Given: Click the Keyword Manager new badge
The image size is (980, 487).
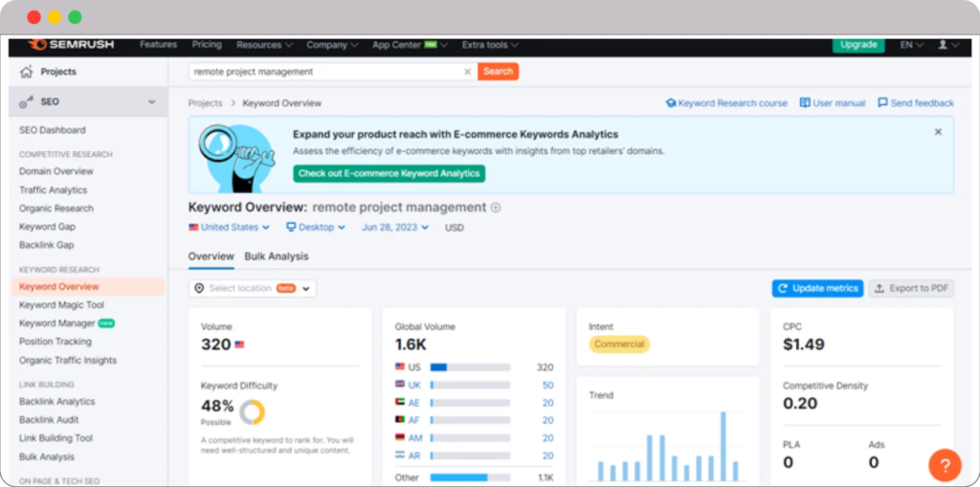Looking at the screenshot, I should 106,323.
